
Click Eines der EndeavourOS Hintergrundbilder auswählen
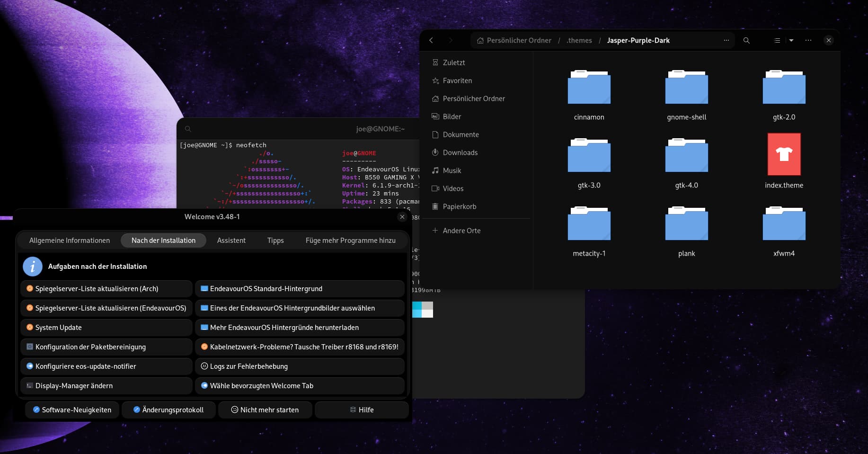pyautogui.click(x=300, y=308)
